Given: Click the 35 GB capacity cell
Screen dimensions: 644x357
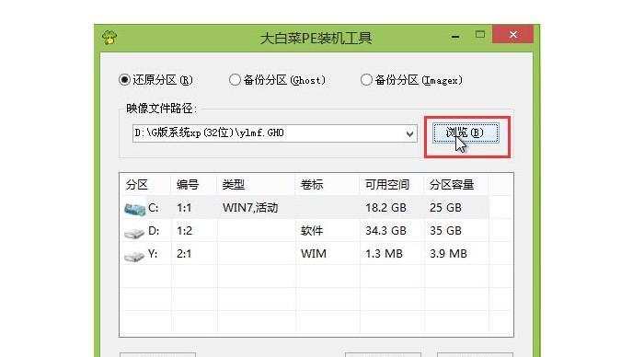Looking at the screenshot, I should [x=445, y=231].
